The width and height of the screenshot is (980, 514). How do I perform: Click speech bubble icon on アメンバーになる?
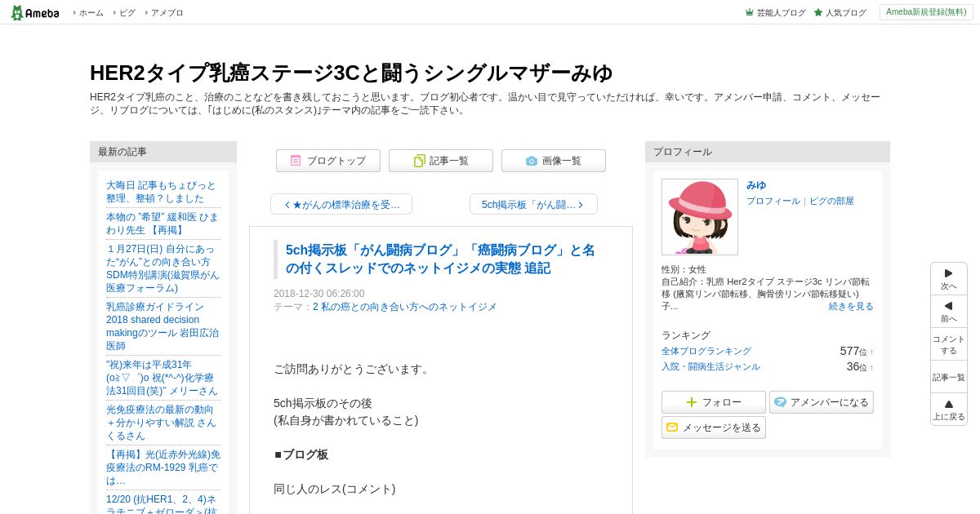coord(781,402)
